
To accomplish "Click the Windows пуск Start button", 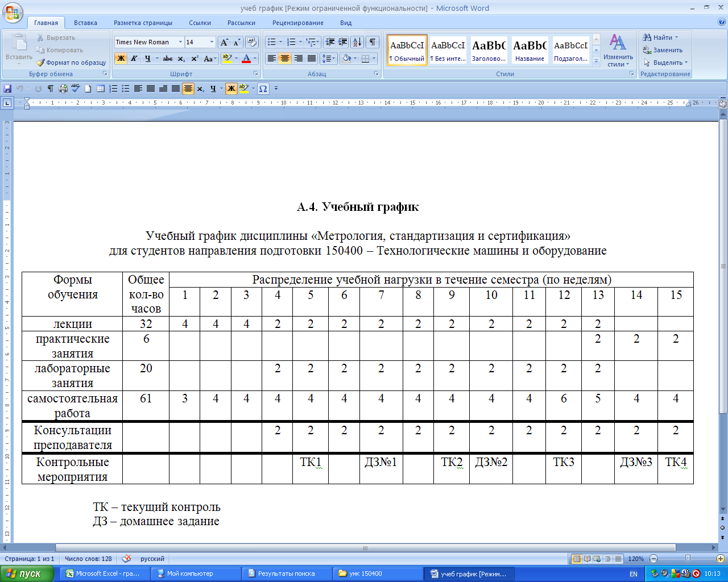I will (x=27, y=573).
